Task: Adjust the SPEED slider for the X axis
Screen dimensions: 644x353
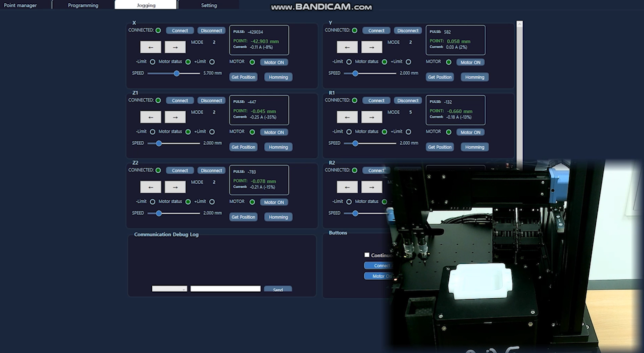Action: pyautogui.click(x=177, y=73)
